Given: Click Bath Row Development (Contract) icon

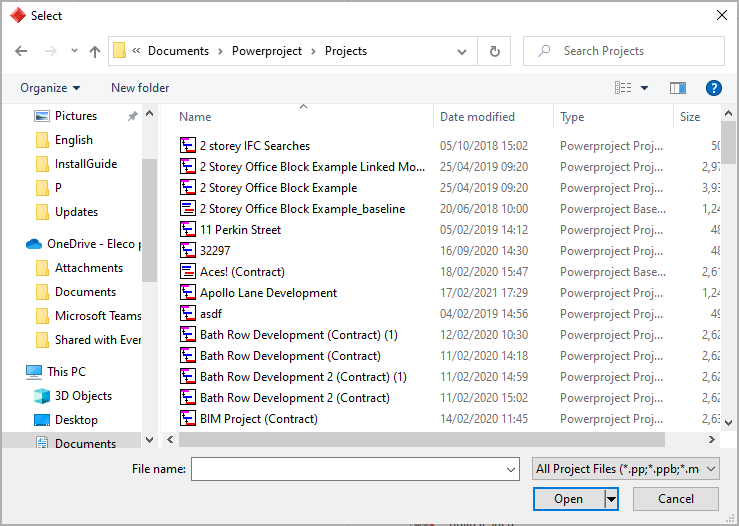Looking at the screenshot, I should [x=188, y=355].
